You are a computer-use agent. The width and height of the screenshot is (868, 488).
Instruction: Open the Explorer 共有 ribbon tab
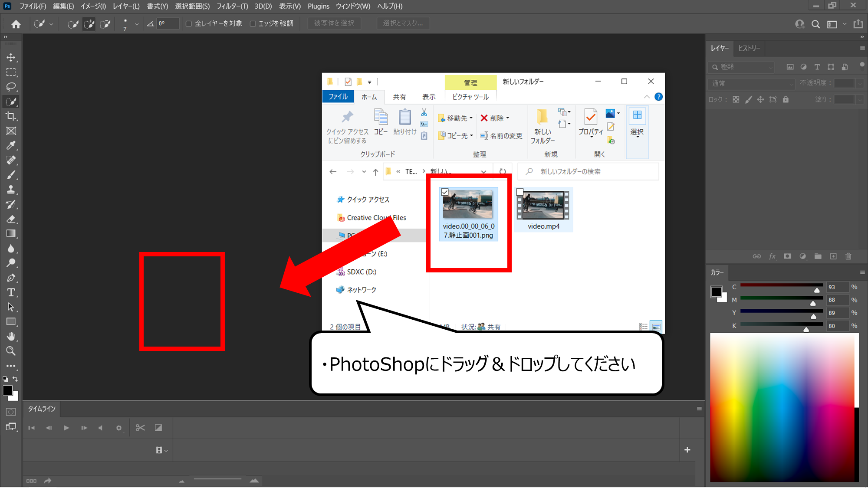399,97
